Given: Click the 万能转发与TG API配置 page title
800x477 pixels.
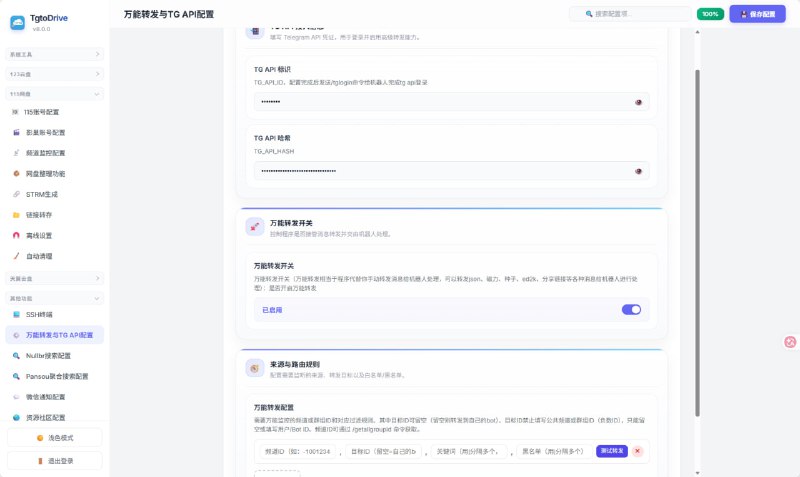Looking at the screenshot, I should [169, 14].
